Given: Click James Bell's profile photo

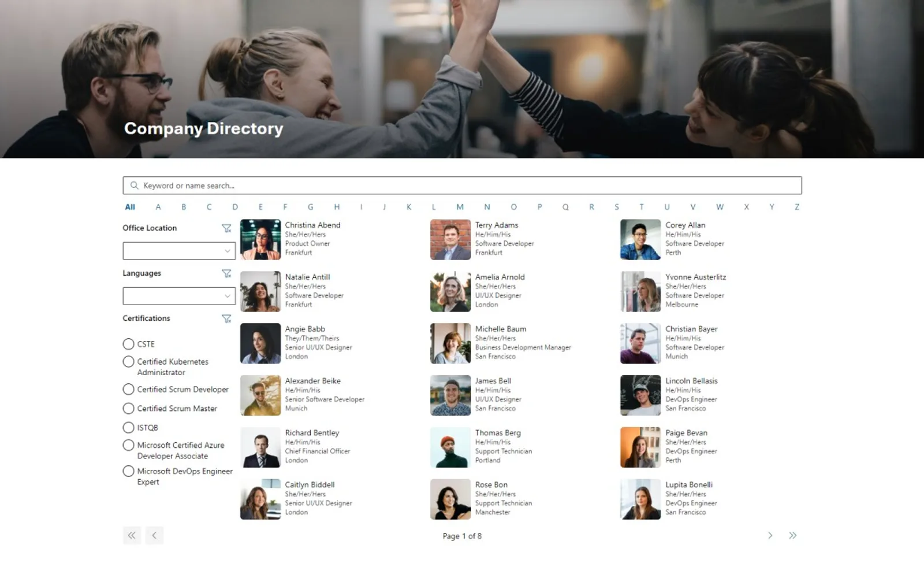Looking at the screenshot, I should coord(450,395).
